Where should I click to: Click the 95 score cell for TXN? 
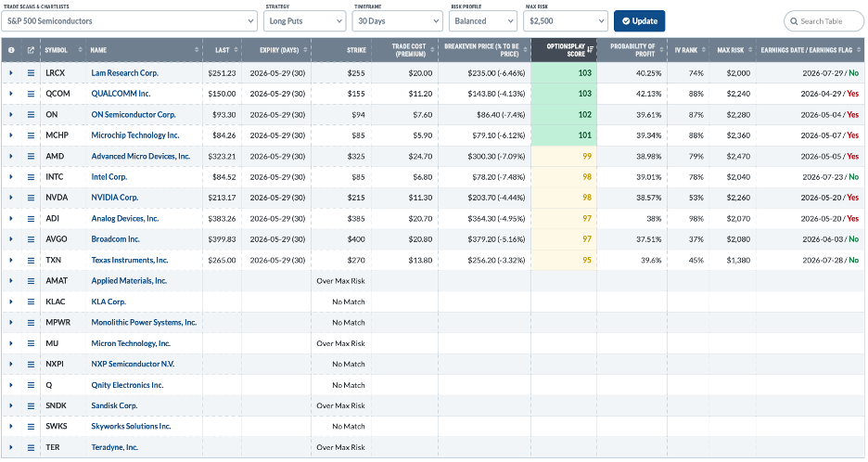(564, 260)
